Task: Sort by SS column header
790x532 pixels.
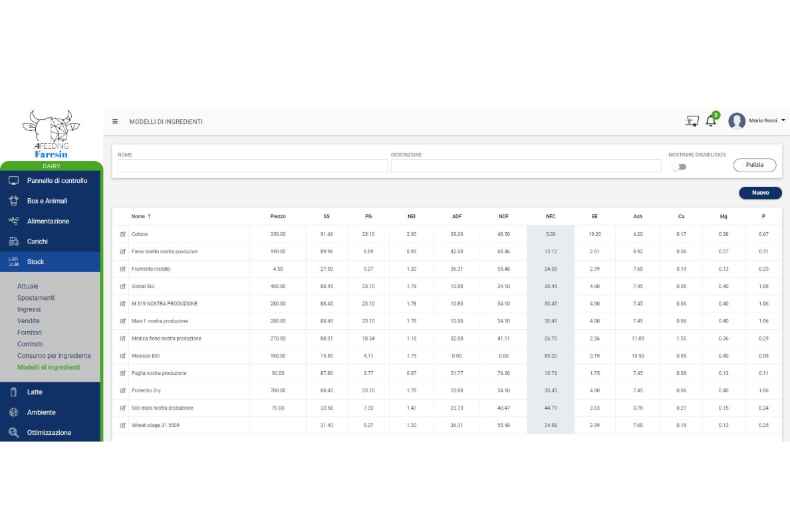Action: point(327,216)
